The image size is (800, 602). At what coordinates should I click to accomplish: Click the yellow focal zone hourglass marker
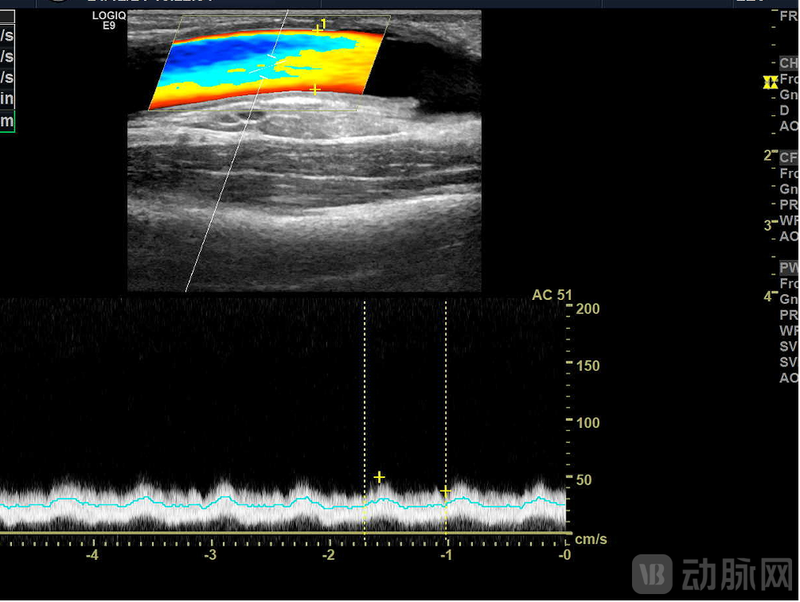pyautogui.click(x=769, y=82)
